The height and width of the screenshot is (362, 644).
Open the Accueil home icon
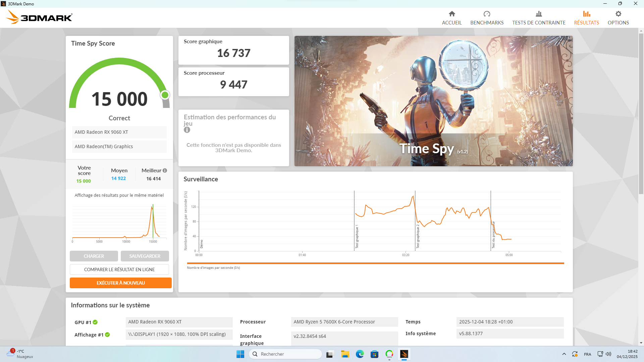(x=452, y=14)
